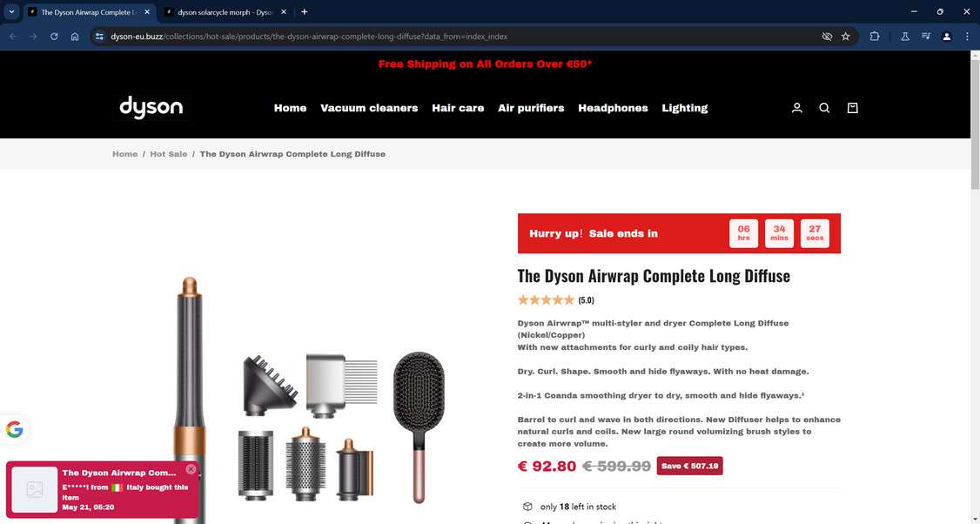The image size is (980, 524).
Task: Open the site information icon in address bar
Action: [99, 37]
